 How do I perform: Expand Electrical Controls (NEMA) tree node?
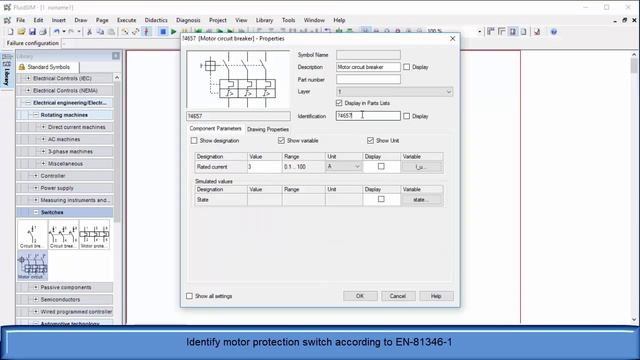tap(28, 90)
